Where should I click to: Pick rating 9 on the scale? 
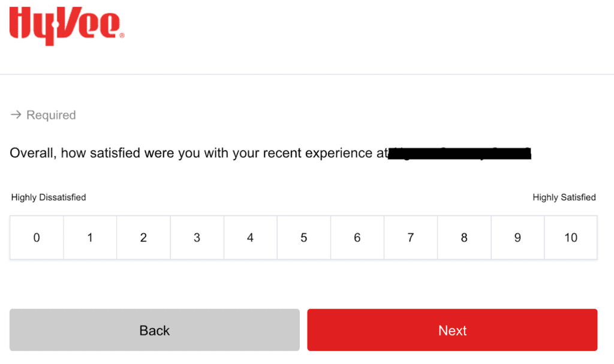coord(517,238)
